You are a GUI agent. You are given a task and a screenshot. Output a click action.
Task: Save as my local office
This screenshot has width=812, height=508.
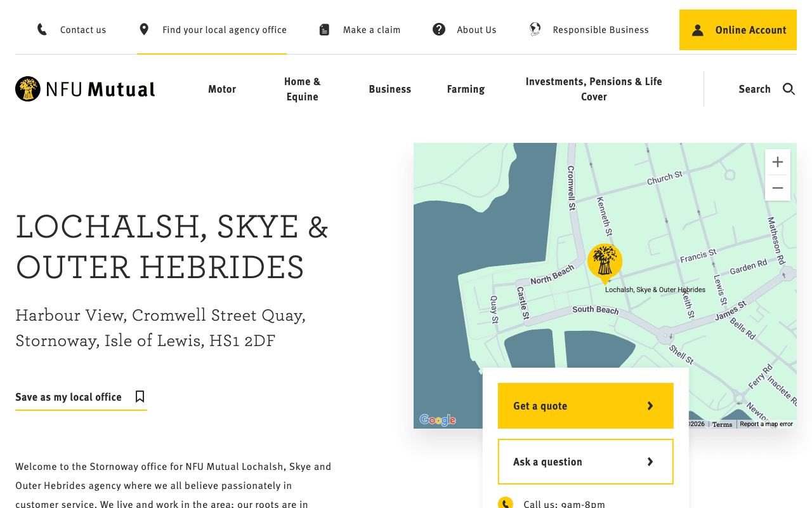[x=81, y=397]
